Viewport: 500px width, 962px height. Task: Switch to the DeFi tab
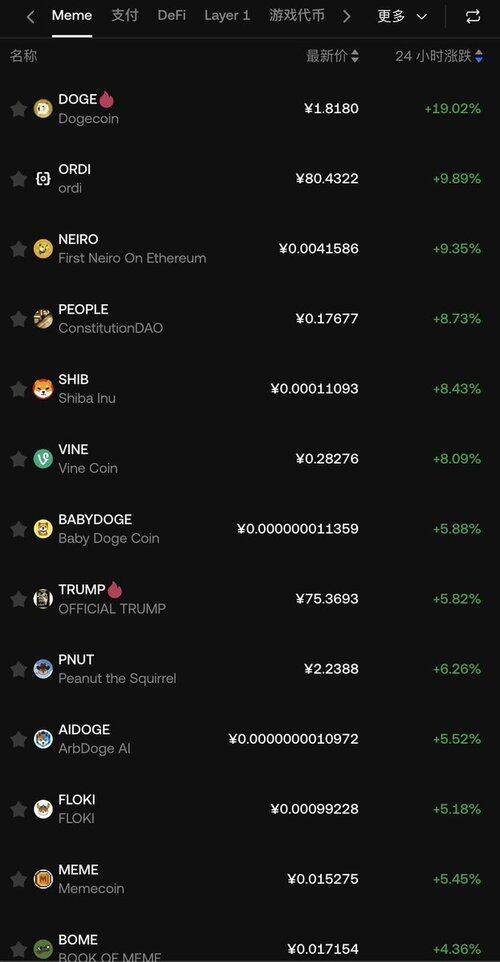click(x=172, y=16)
